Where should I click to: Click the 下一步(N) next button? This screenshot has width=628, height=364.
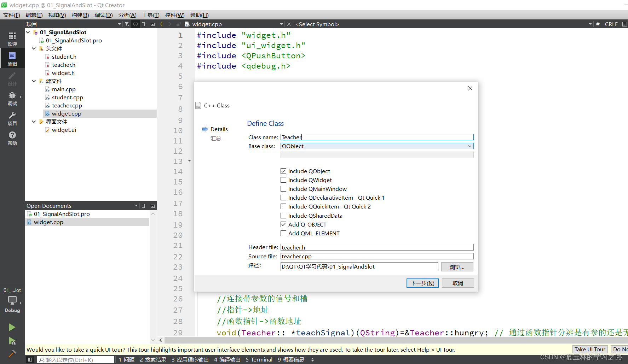coord(422,283)
